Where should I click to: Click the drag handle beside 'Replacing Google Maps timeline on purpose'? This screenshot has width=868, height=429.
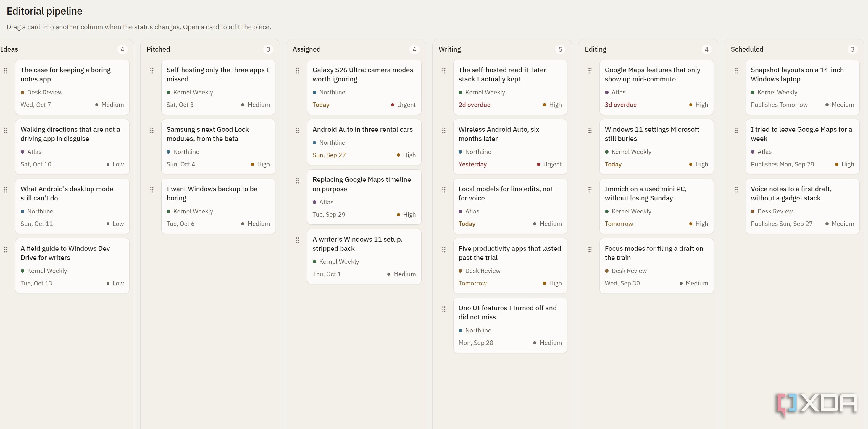298,181
